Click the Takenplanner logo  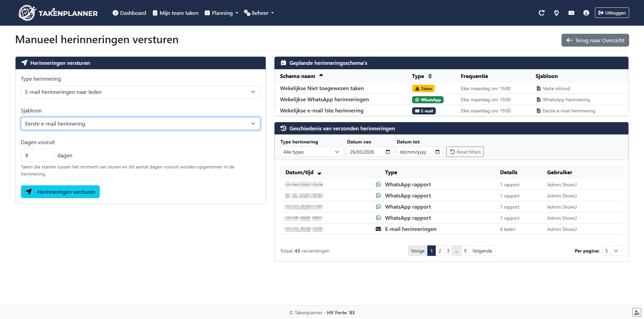point(58,13)
